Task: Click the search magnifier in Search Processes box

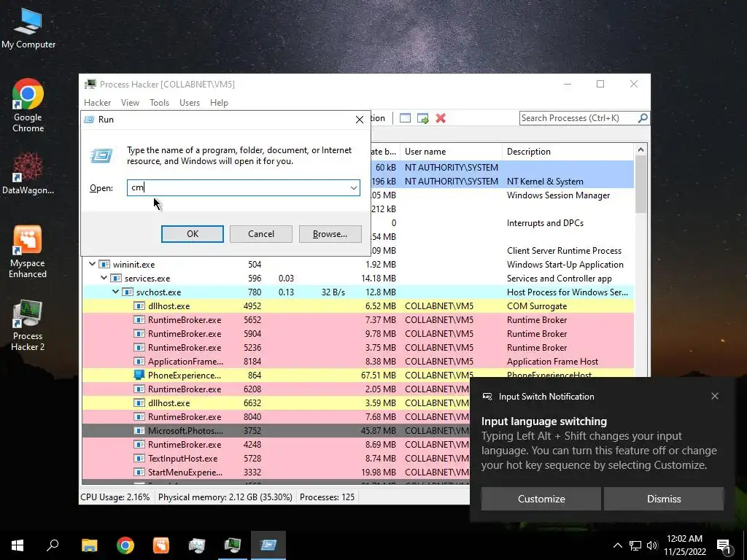Action: pyautogui.click(x=642, y=117)
